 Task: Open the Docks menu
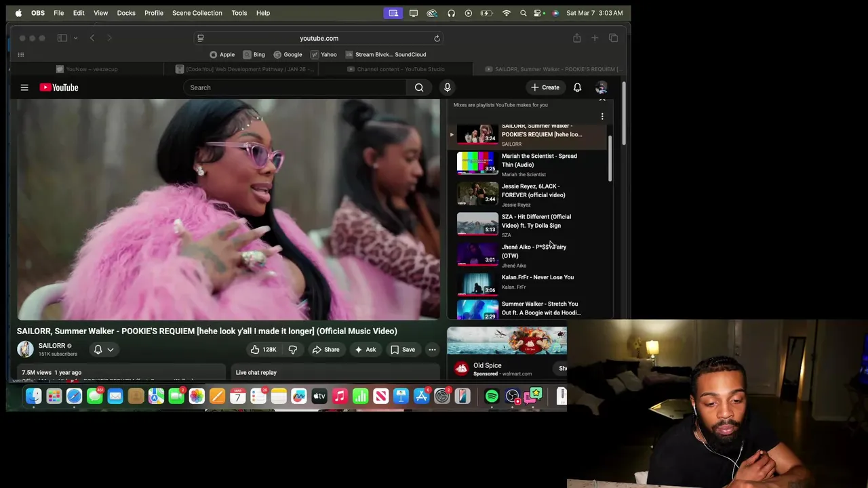pyautogui.click(x=126, y=13)
